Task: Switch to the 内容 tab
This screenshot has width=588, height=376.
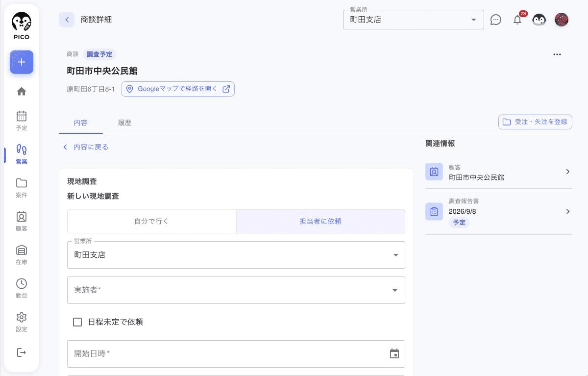Action: [81, 123]
